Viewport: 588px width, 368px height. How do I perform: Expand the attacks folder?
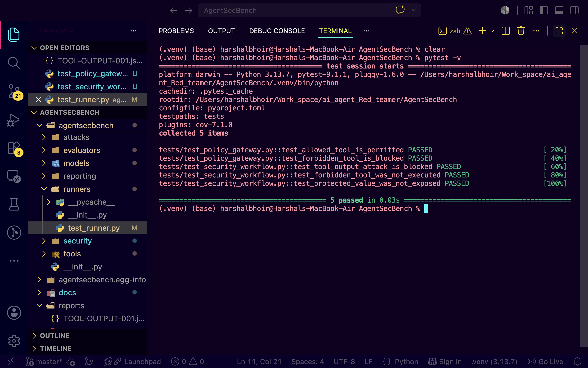click(x=87, y=137)
